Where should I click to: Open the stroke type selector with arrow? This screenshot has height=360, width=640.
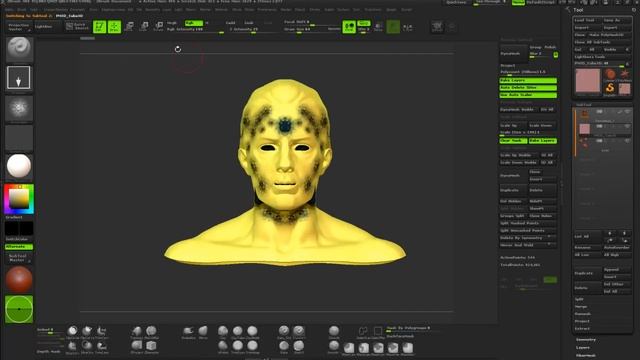pos(19,78)
